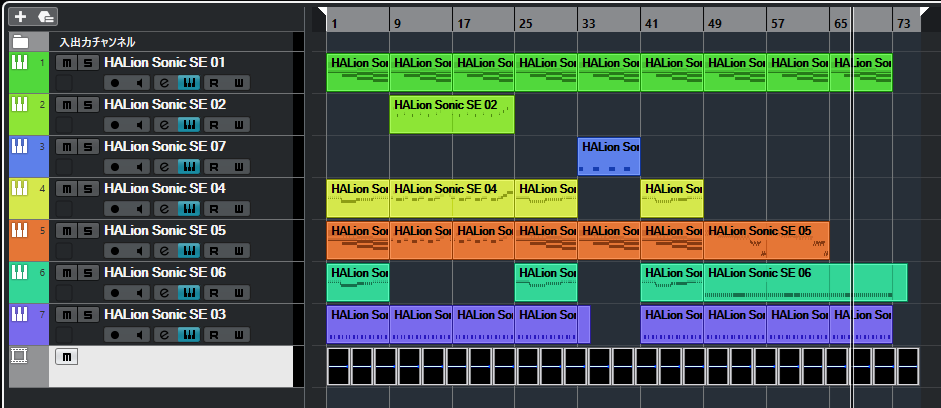Open Edit Instrument for HALion Sonic SE 03

click(x=189, y=335)
